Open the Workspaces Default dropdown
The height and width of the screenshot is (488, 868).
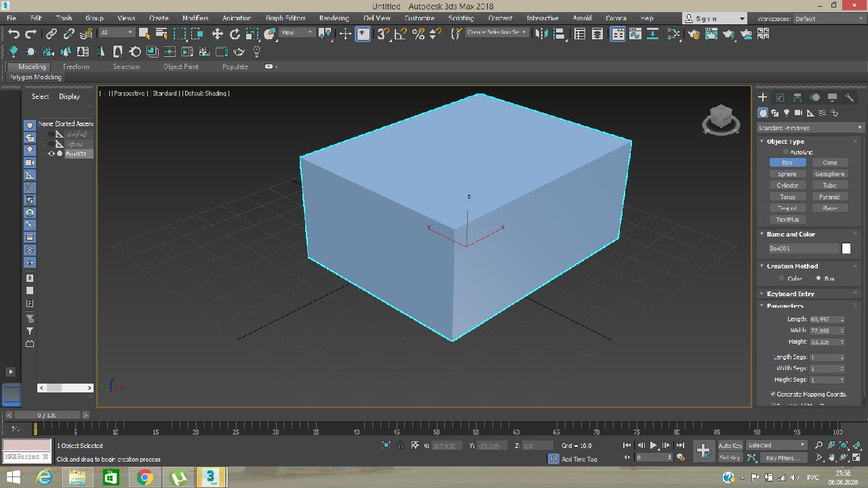click(827, 19)
